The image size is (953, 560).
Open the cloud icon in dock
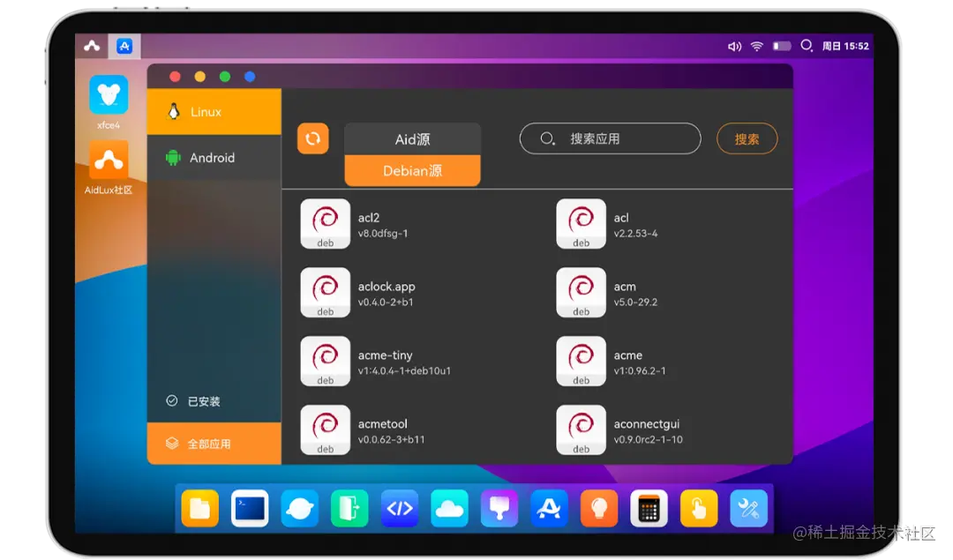[449, 508]
